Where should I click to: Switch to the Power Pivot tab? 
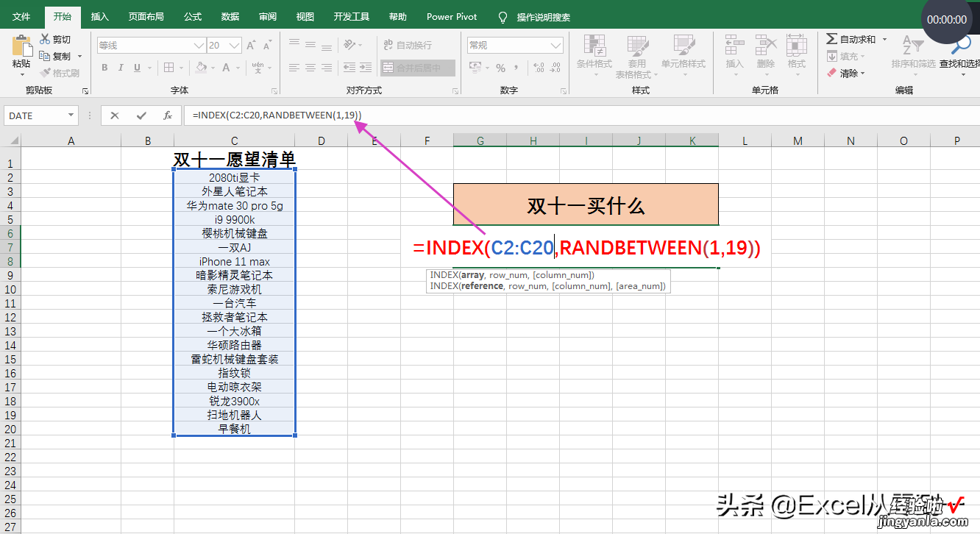pos(452,17)
